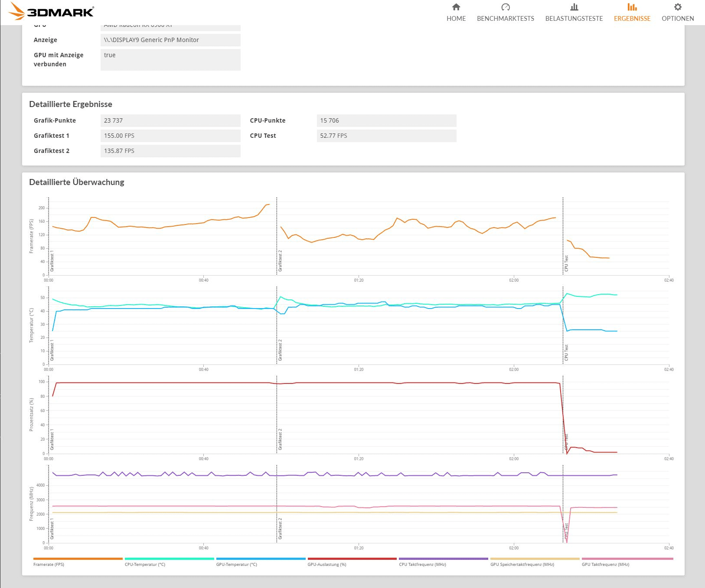
Task: Click the Grafik-Punkte label
Action: (x=55, y=120)
